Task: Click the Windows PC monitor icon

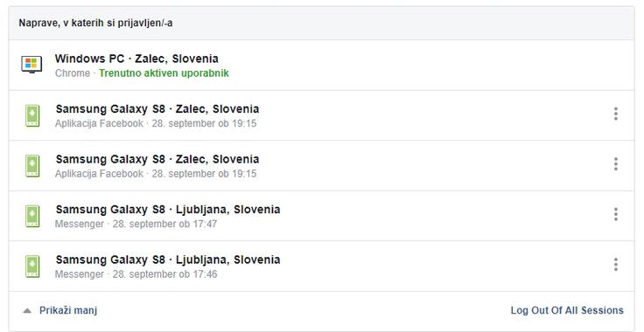Action: click(x=31, y=65)
